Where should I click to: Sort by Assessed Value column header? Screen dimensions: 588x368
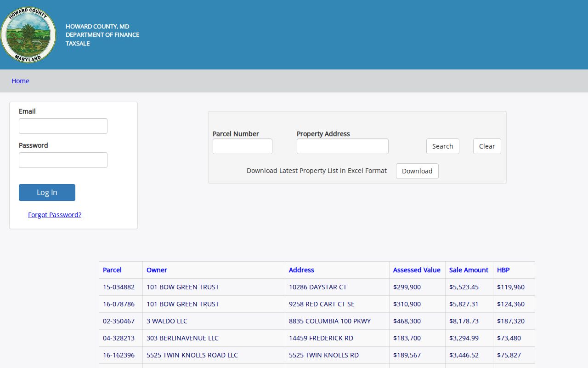(x=417, y=270)
